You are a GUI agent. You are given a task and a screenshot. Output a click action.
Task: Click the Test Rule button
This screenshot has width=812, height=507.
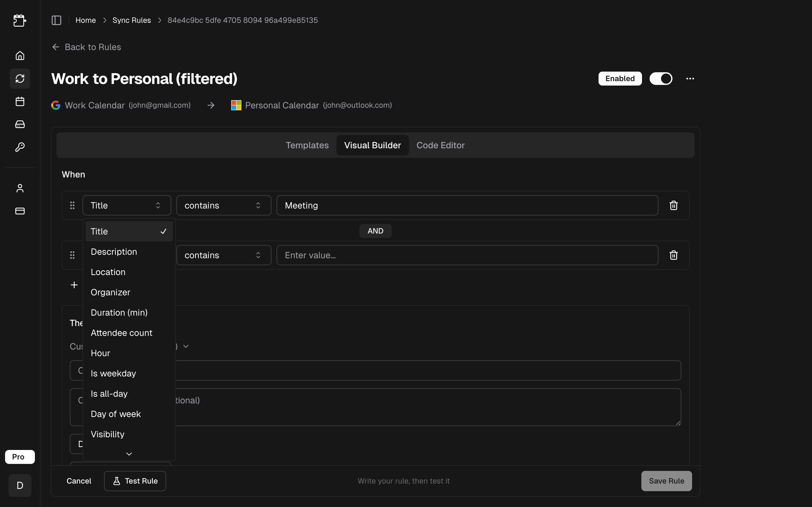pos(135,481)
